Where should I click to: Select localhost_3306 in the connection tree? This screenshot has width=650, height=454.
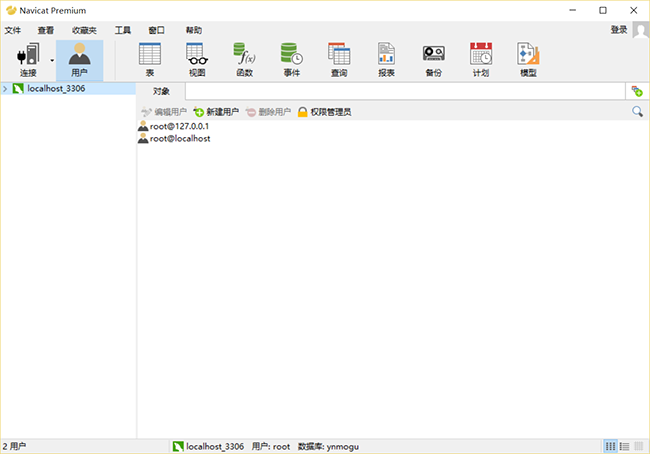point(56,89)
